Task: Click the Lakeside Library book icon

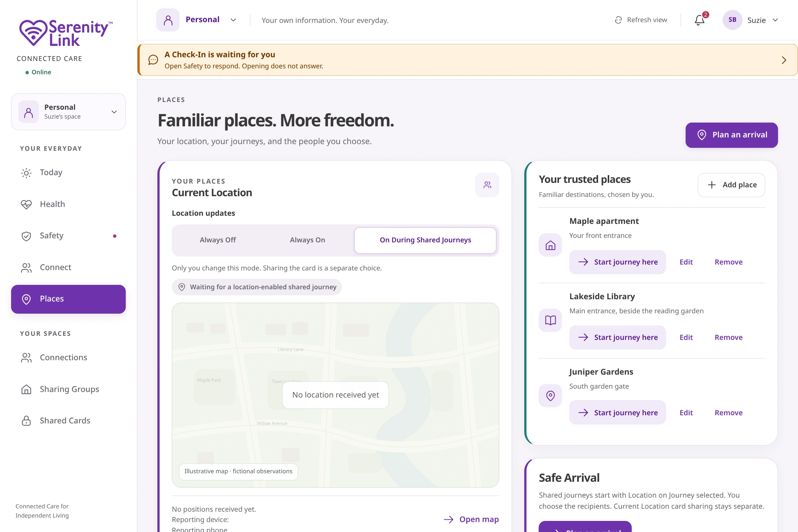Action: point(550,320)
